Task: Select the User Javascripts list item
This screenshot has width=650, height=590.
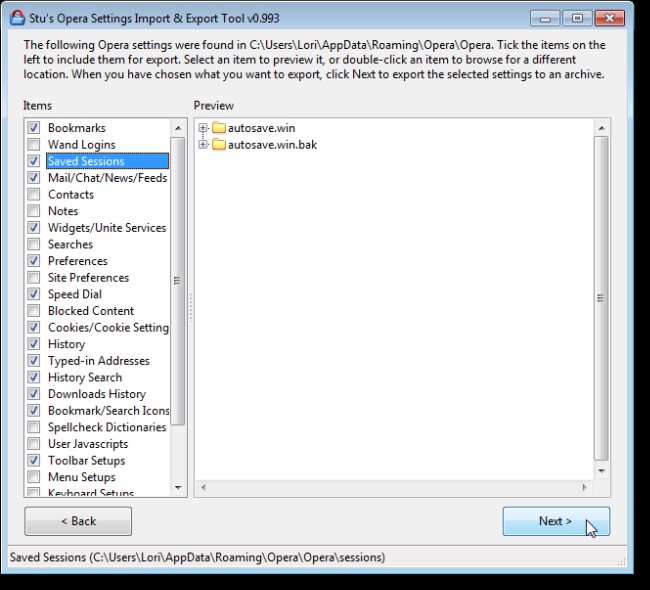Action: 88,444
